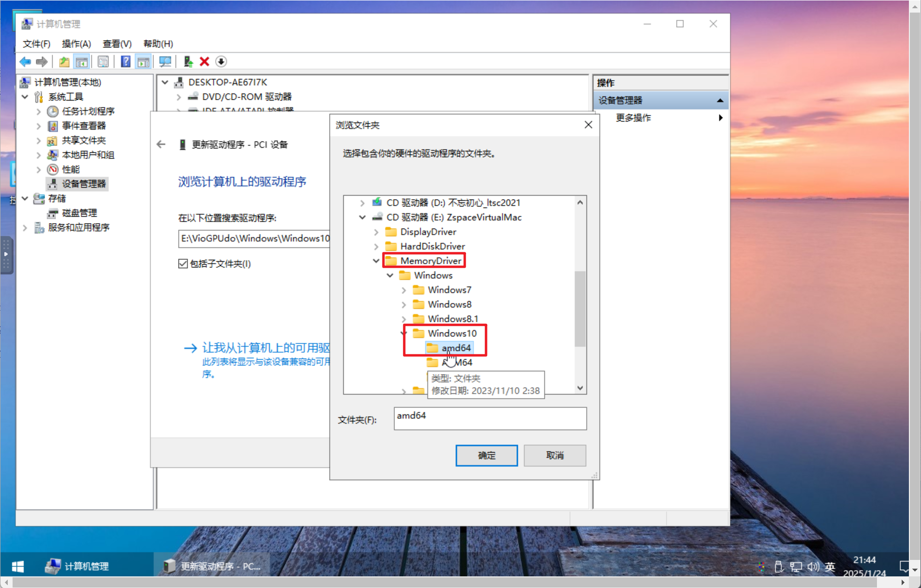Click 确定 button in browse dialog
Image resolution: width=921 pixels, height=588 pixels.
487,455
